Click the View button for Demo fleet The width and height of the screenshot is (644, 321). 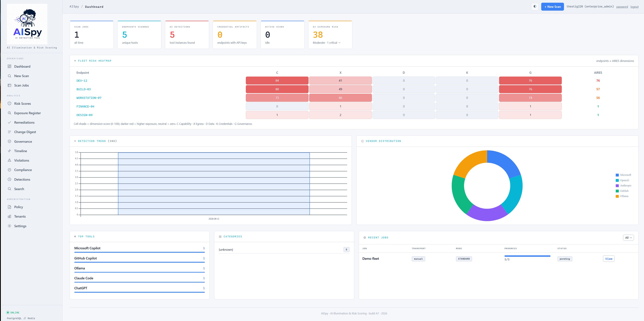[608, 259]
